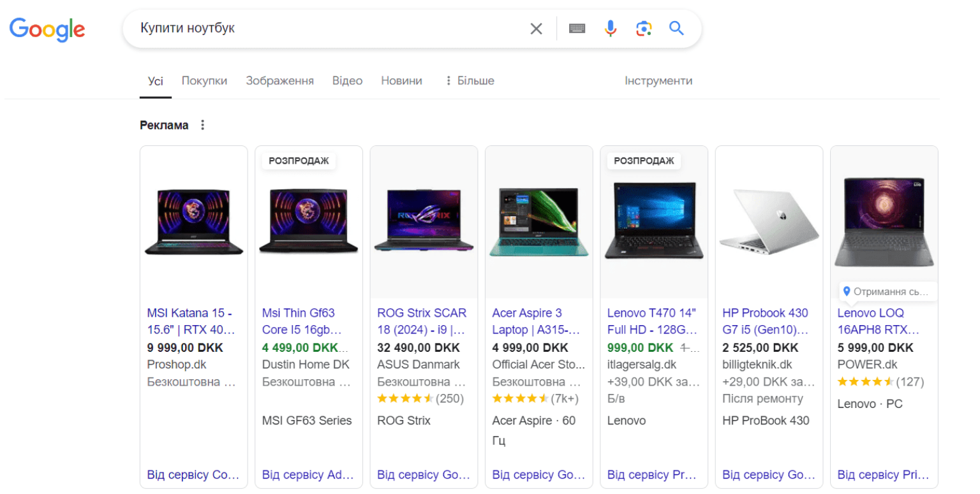Open Інструменти search tools
This screenshot has width=980, height=494.
pyautogui.click(x=658, y=81)
